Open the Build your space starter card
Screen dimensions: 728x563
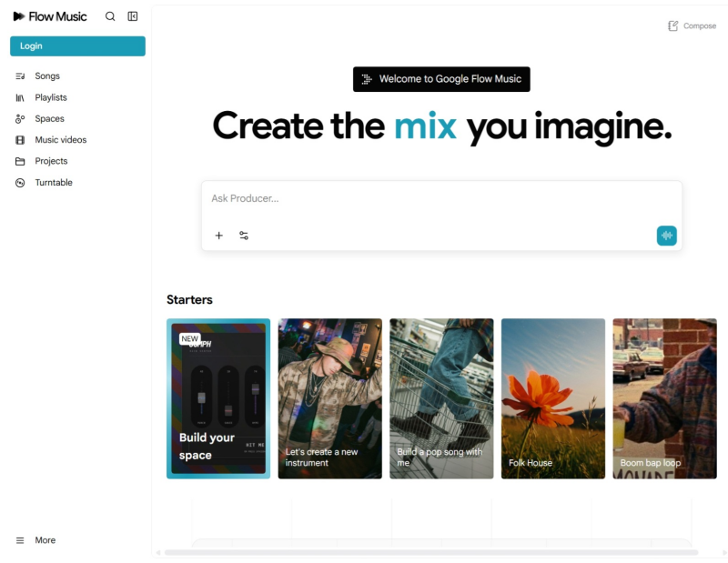click(x=218, y=398)
